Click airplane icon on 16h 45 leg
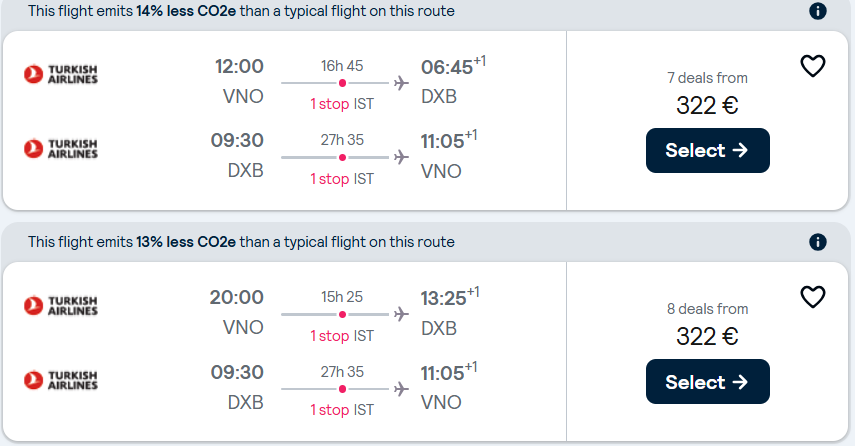 (x=401, y=83)
